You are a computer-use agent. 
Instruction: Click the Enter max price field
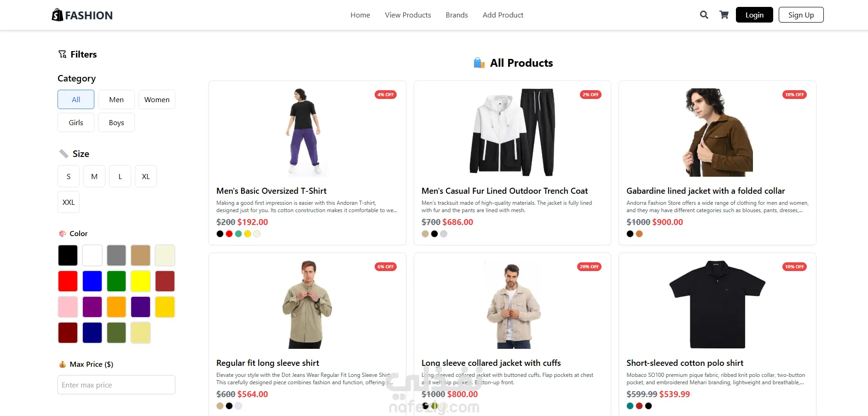pyautogui.click(x=116, y=385)
